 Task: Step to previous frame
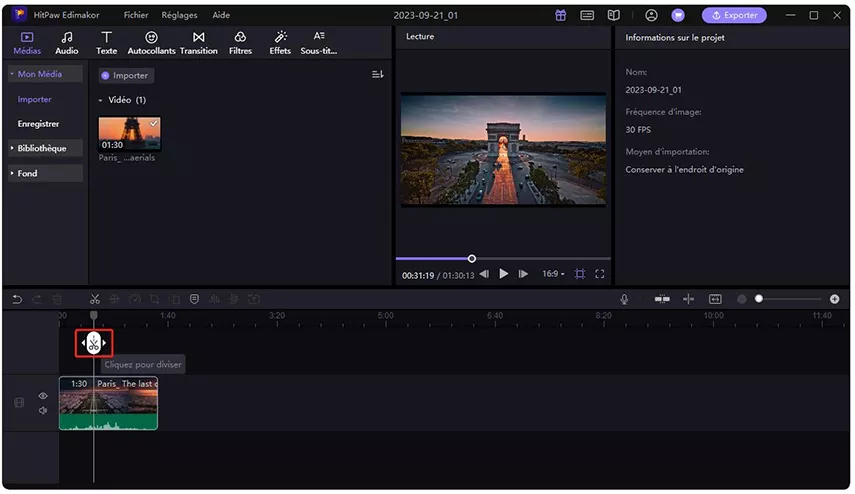click(484, 274)
